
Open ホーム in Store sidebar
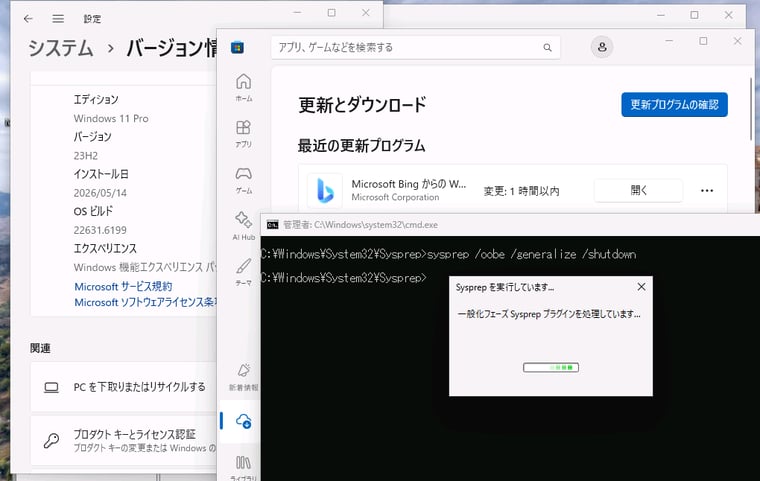(243, 87)
